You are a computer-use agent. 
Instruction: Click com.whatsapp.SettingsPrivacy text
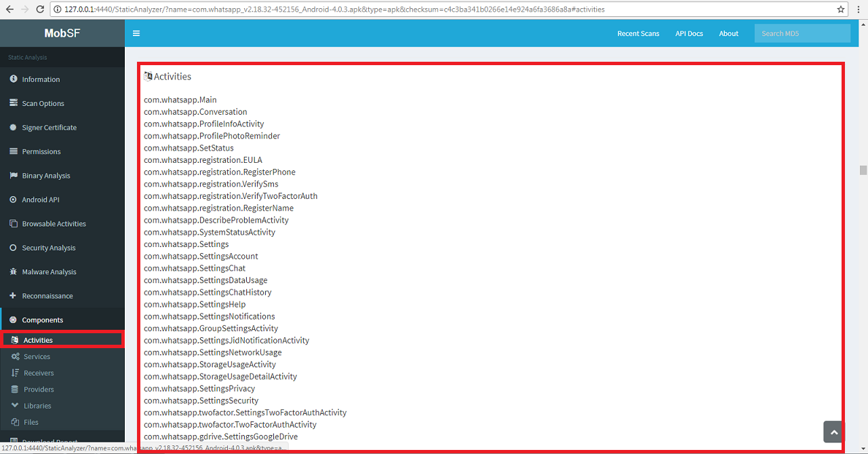[x=199, y=389]
